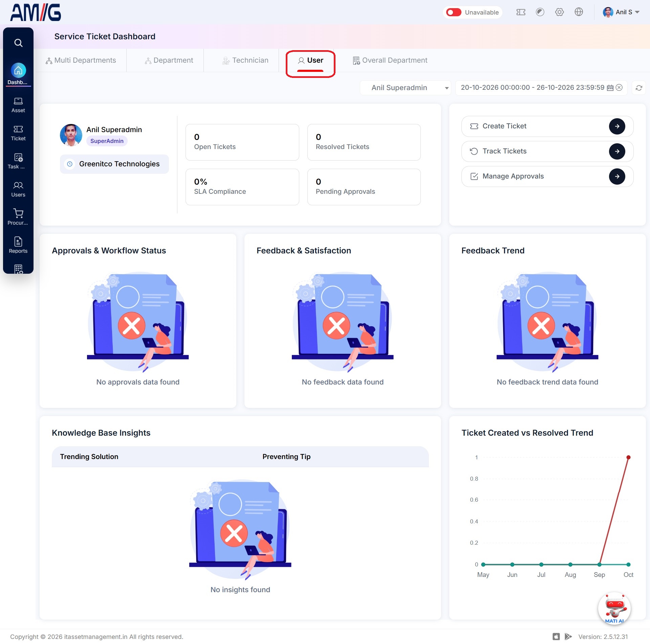Viewport: 650px width, 644px height.
Task: Open the MATI AI chatbot assistant
Action: 614,609
